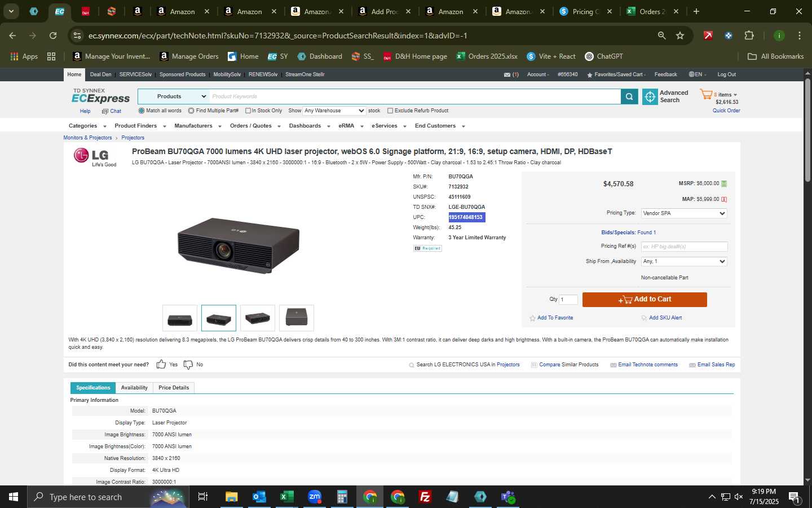Click the magnifier search button beside Product Keywords
This screenshot has height=508, width=812.
coord(629,97)
